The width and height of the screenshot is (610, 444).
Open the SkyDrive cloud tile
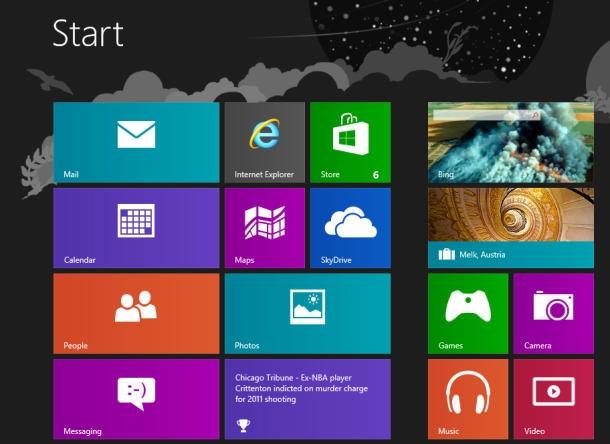(349, 221)
